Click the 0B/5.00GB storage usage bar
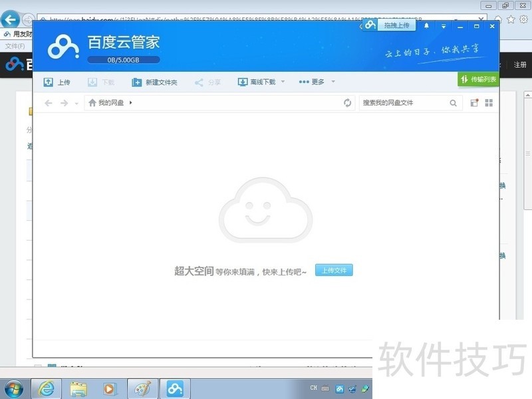 click(124, 60)
